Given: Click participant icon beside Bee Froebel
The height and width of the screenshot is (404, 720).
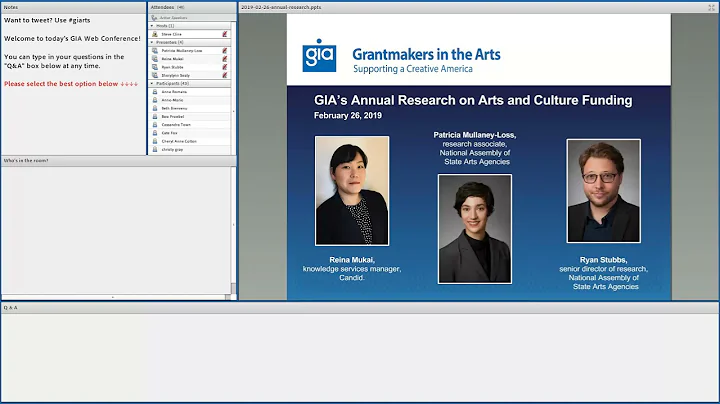Looking at the screenshot, I should click(155, 117).
